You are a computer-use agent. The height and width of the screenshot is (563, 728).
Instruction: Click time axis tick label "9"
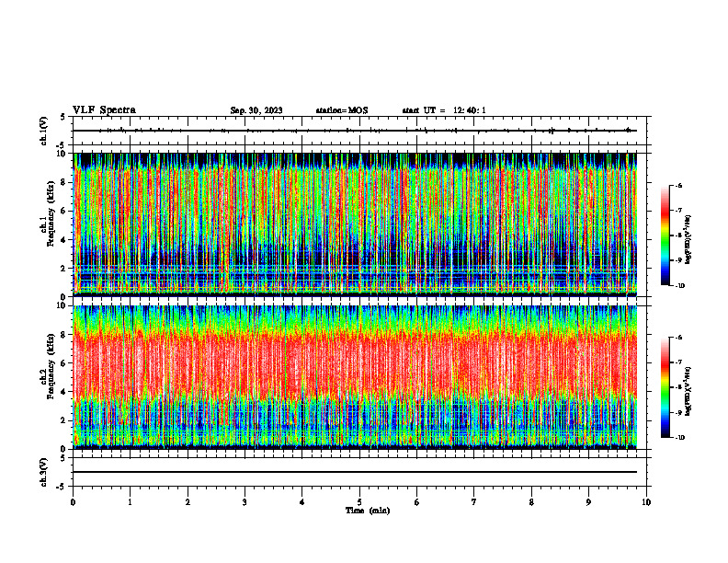point(588,502)
